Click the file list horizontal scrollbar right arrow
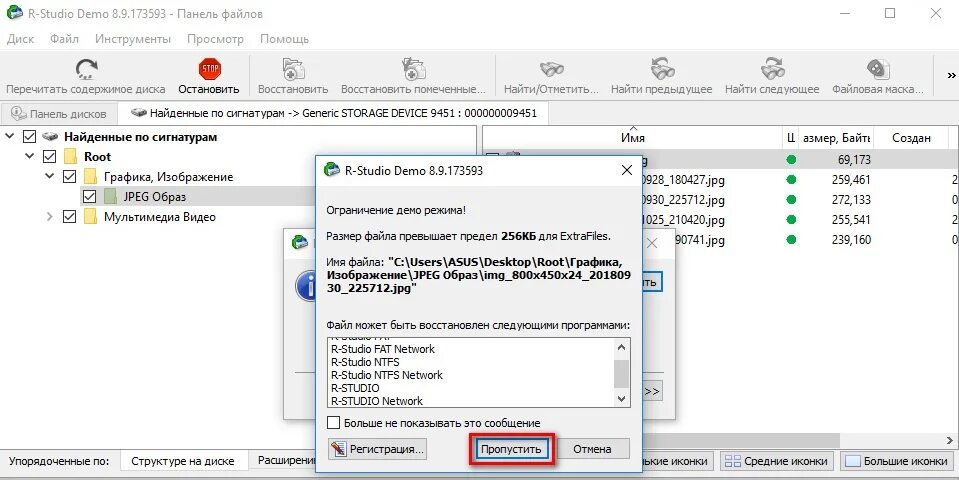The width and height of the screenshot is (959, 480). pos(950,441)
